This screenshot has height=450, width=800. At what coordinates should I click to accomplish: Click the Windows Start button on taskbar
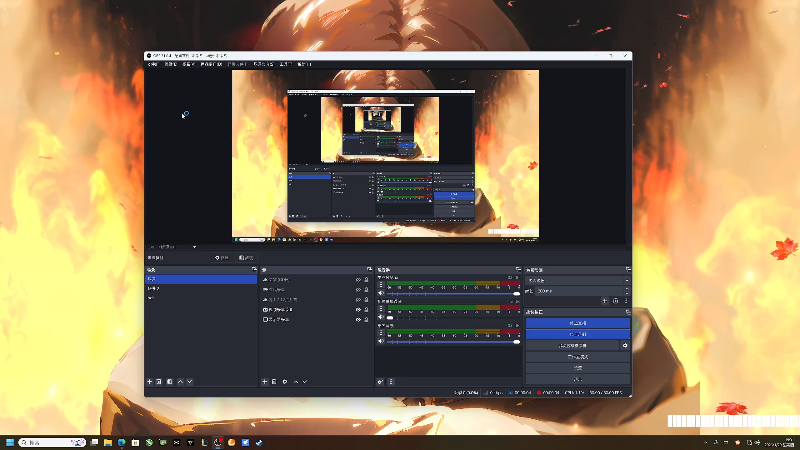10,442
